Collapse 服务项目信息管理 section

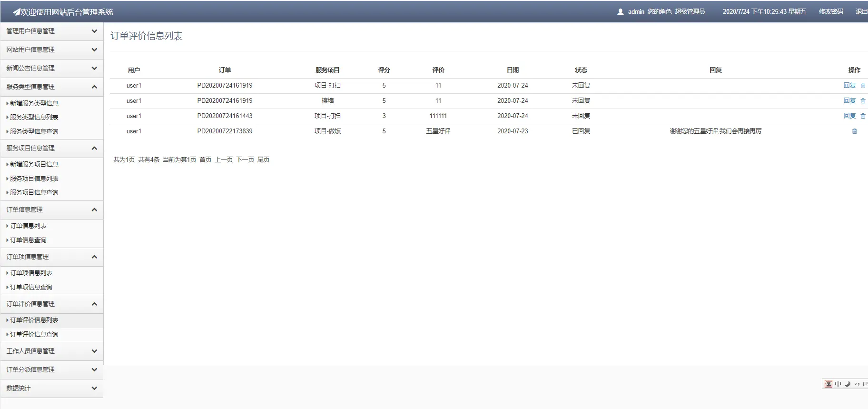click(x=52, y=149)
